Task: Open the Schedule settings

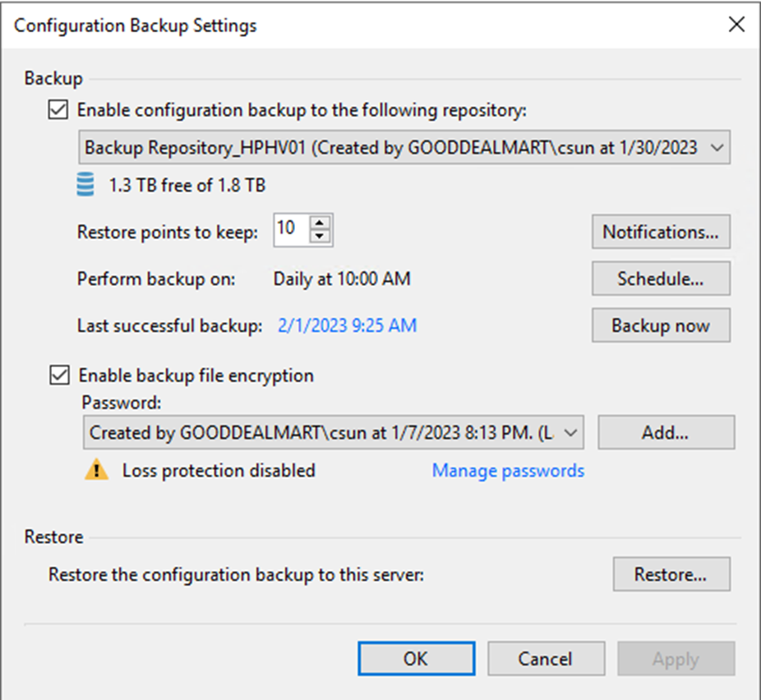Action: 661,279
